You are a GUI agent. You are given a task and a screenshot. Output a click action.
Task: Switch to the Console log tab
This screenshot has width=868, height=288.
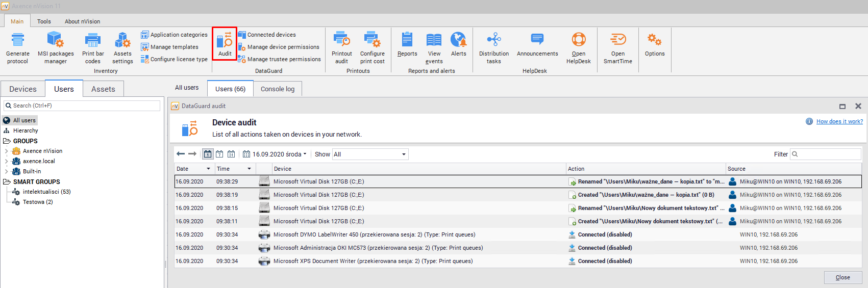click(x=278, y=89)
